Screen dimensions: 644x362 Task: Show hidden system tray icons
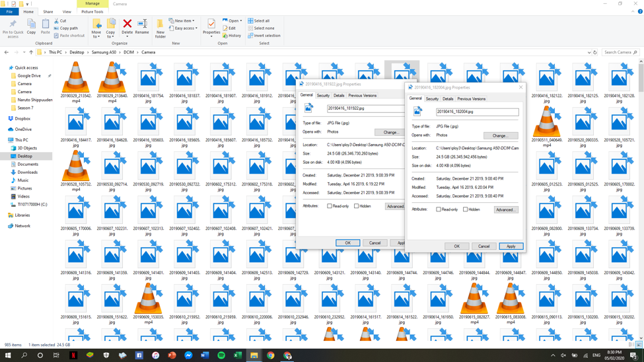tap(553, 355)
